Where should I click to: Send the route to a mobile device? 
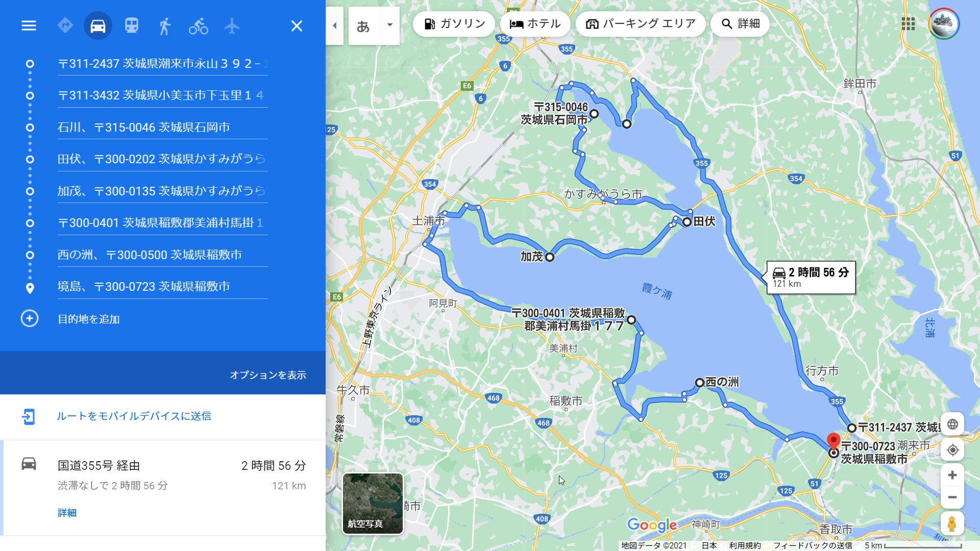tap(134, 416)
